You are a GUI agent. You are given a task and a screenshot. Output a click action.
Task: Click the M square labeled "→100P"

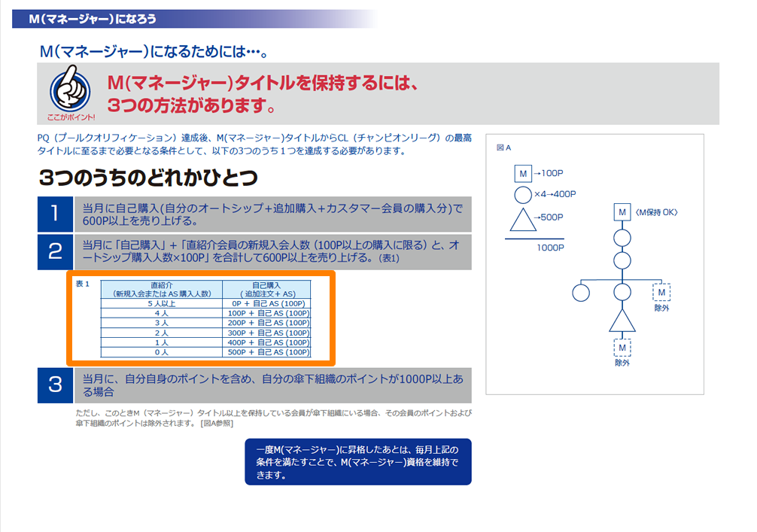tap(524, 174)
